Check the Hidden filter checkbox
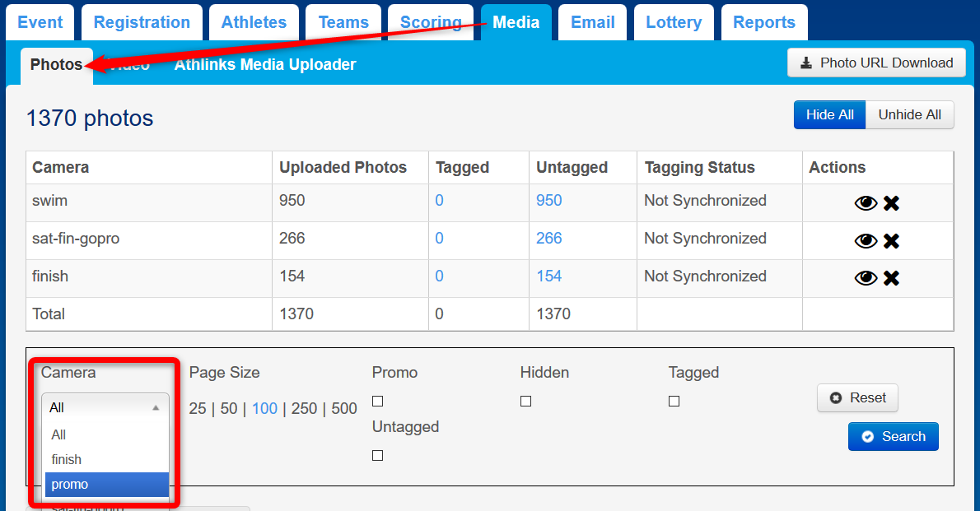980x511 pixels. coord(525,402)
